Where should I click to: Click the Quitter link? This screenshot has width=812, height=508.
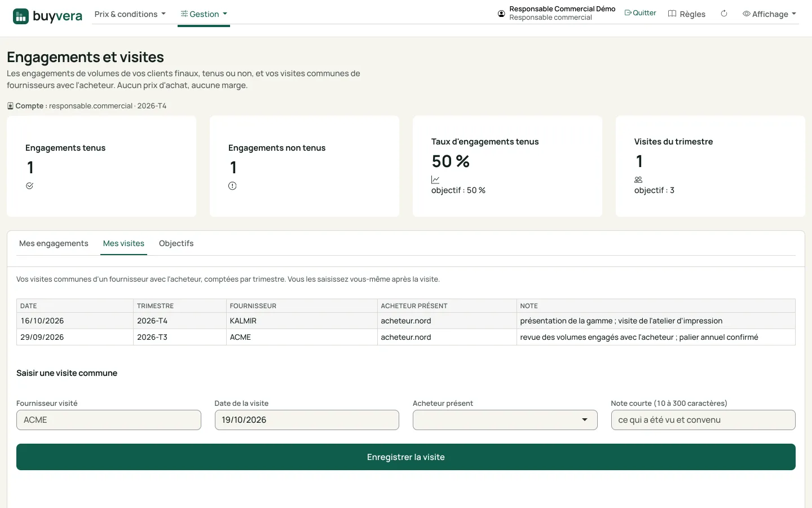[640, 13]
